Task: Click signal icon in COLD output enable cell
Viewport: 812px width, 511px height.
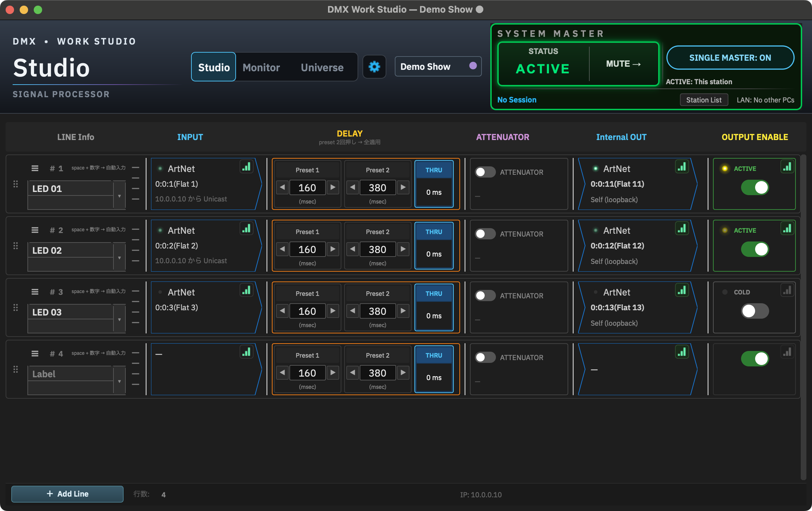Action: 787,290
